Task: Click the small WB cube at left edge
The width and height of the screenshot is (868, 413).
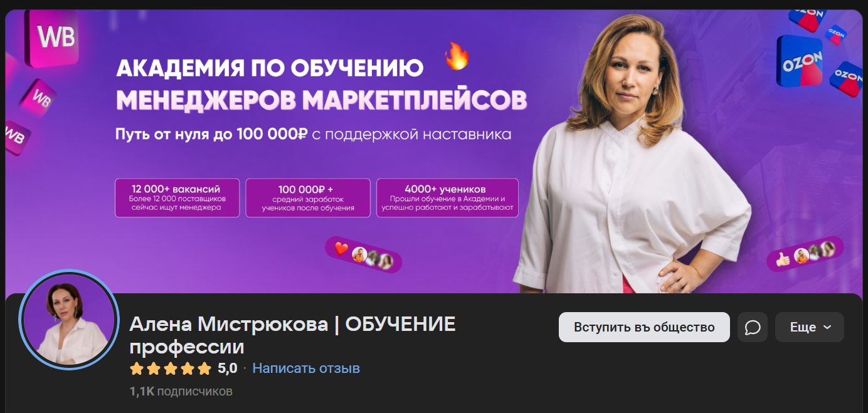Action: pos(15,137)
